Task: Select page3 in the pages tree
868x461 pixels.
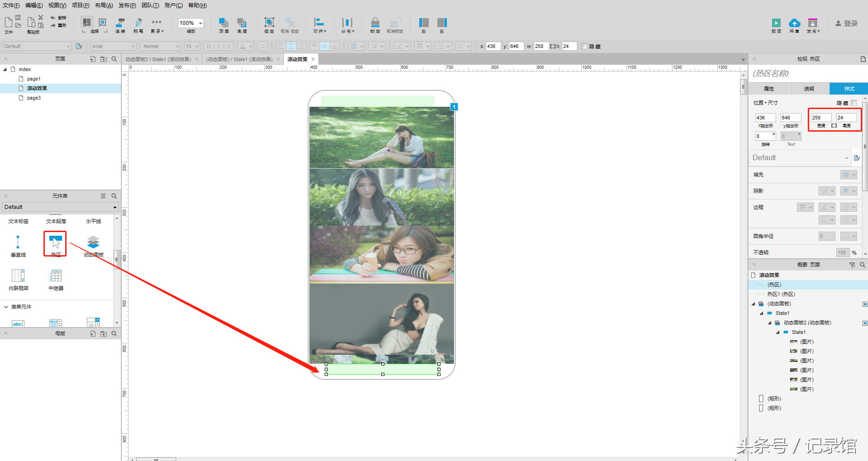Action: coord(34,98)
